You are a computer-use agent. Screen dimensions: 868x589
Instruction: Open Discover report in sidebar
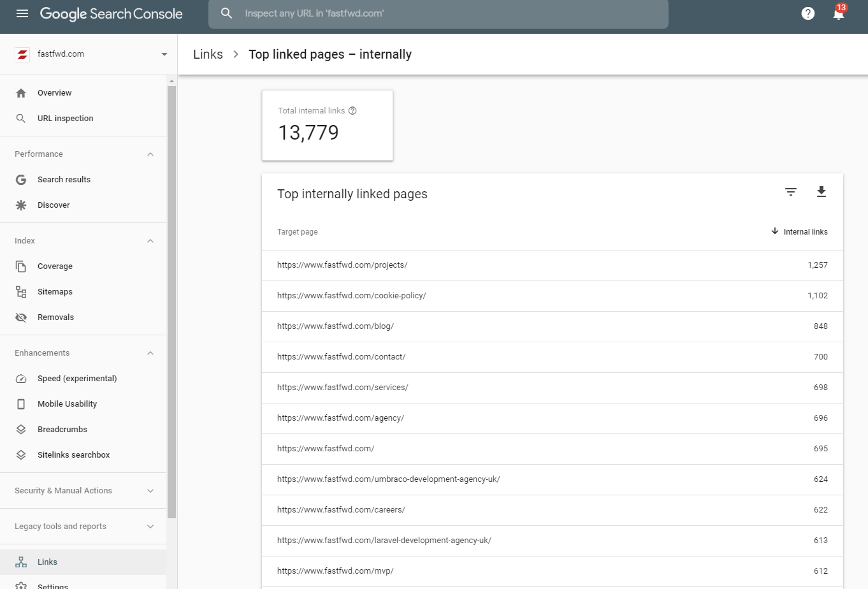tap(83, 205)
